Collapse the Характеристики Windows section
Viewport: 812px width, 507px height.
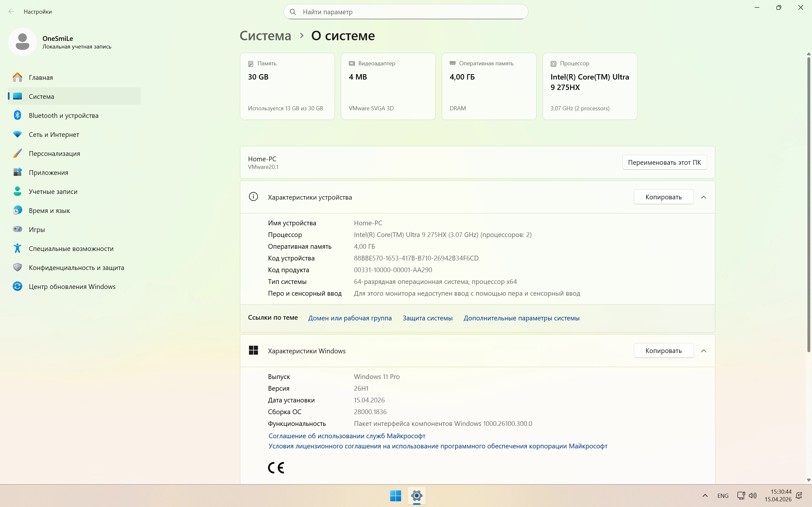(x=704, y=351)
